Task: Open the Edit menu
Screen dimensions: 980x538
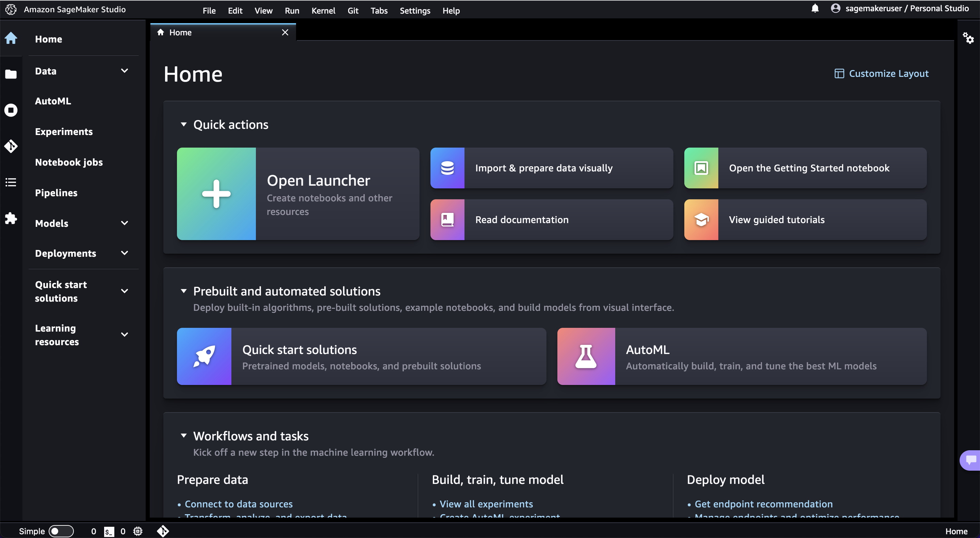Action: [235, 10]
